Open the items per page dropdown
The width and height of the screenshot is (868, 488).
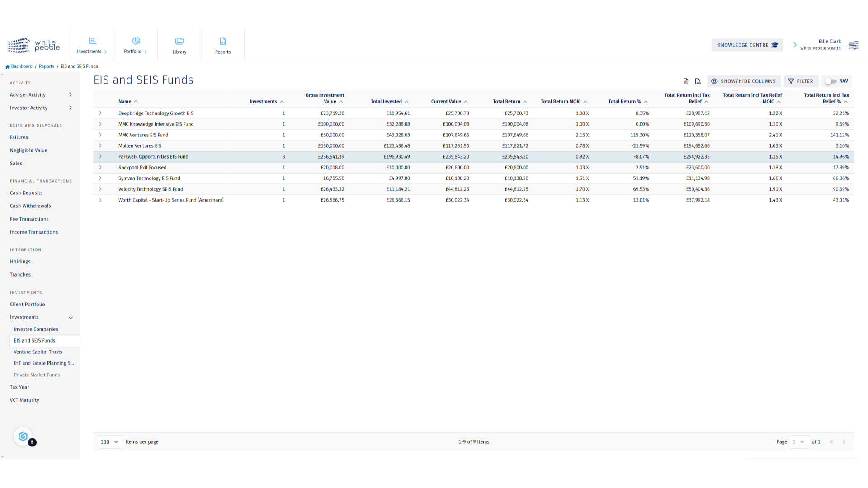(x=110, y=442)
